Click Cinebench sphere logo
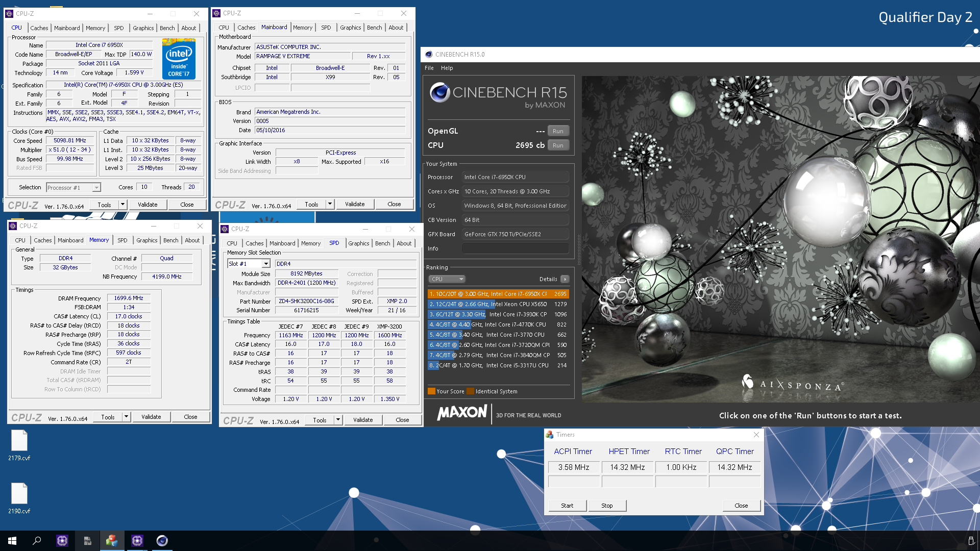The width and height of the screenshot is (980, 551). tap(439, 92)
